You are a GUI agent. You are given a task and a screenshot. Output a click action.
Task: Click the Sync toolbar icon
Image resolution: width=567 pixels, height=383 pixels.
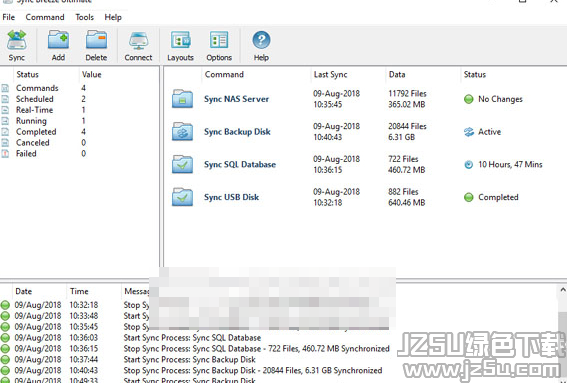pyautogui.click(x=17, y=40)
